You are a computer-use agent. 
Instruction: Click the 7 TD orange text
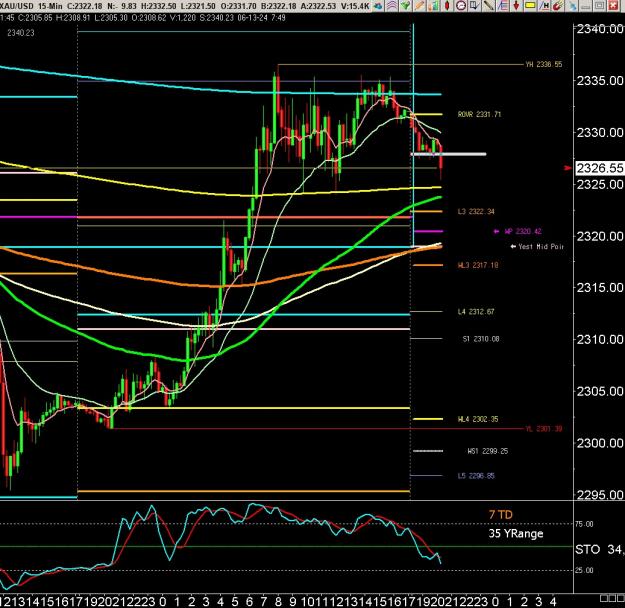tap(501, 515)
